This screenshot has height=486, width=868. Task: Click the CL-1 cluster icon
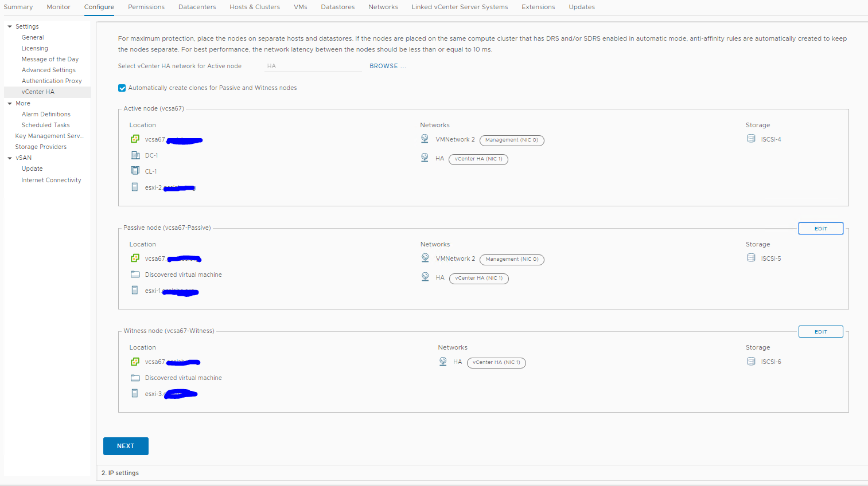[x=135, y=171]
